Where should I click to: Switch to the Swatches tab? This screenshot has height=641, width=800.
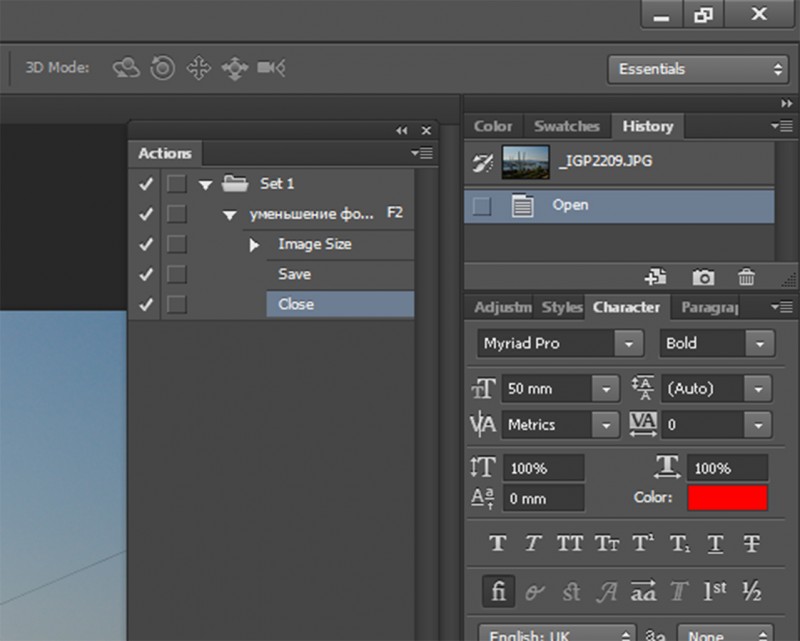566,126
